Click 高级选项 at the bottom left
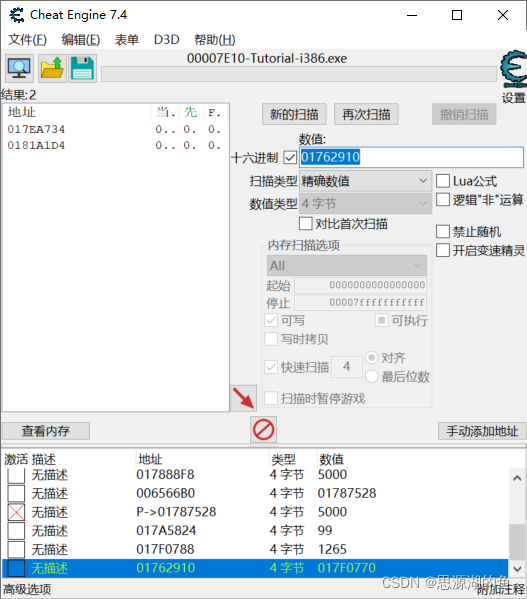This screenshot has height=599, width=527. click(27, 589)
